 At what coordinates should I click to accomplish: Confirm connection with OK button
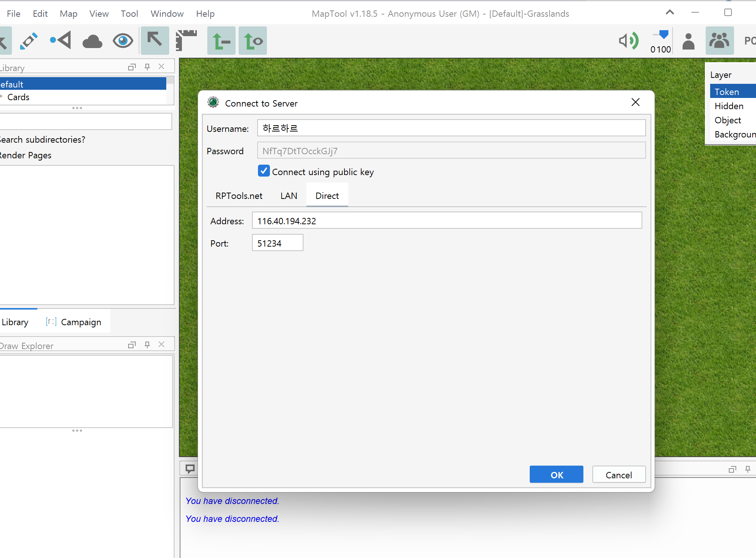click(557, 475)
